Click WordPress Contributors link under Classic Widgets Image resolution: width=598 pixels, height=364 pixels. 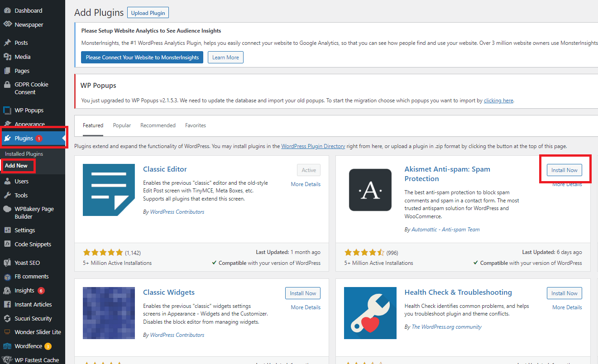point(177,335)
